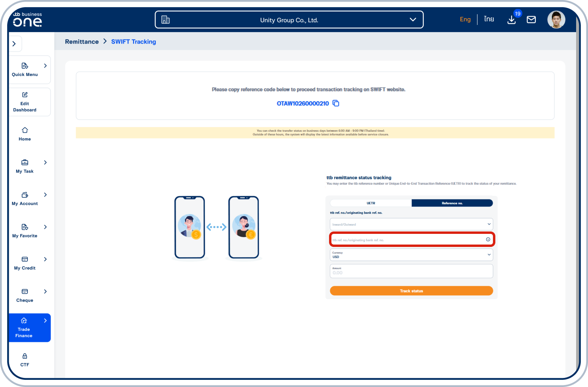Go to Home in sidebar
This screenshot has width=588, height=387.
coord(25,134)
